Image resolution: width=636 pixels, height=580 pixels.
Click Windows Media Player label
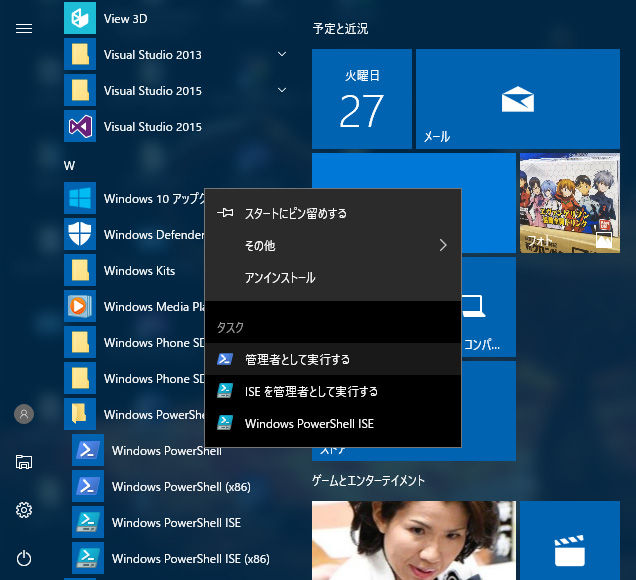pos(154,307)
